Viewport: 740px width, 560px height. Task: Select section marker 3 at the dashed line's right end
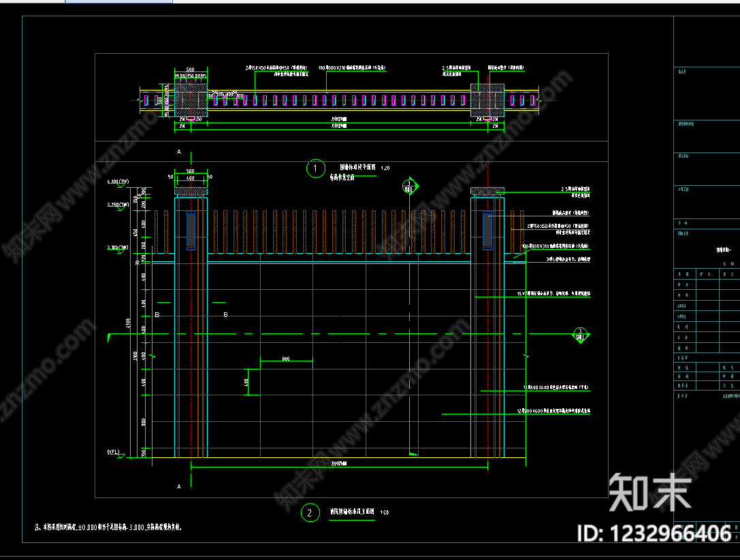(x=581, y=335)
